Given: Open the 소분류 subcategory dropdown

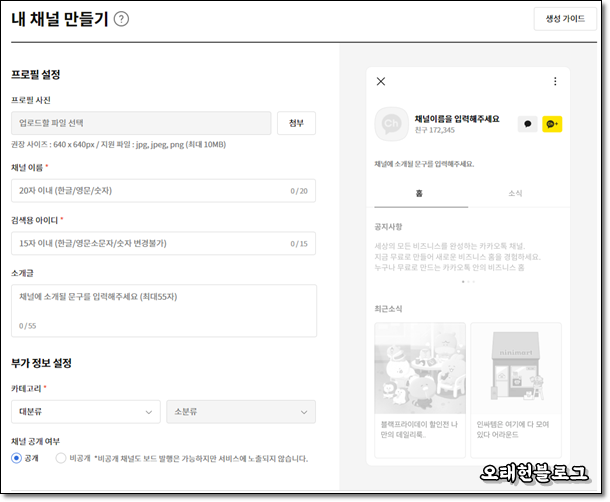Looking at the screenshot, I should [241, 412].
